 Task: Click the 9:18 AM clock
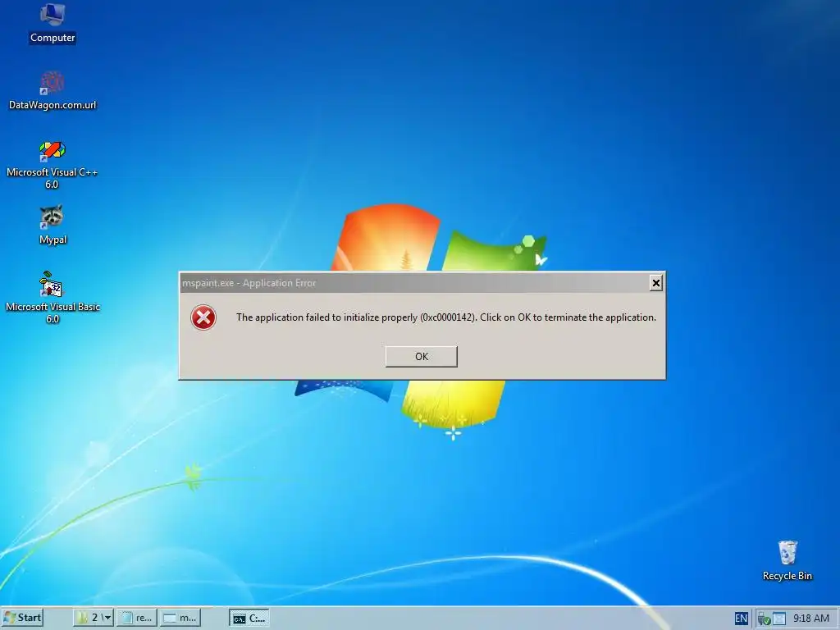click(810, 619)
